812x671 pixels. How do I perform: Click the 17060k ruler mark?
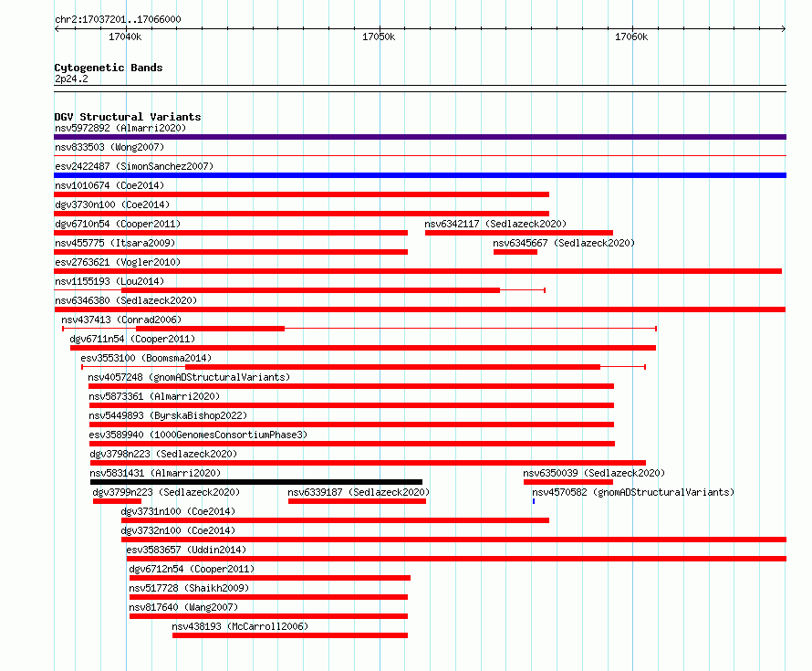pos(631,37)
